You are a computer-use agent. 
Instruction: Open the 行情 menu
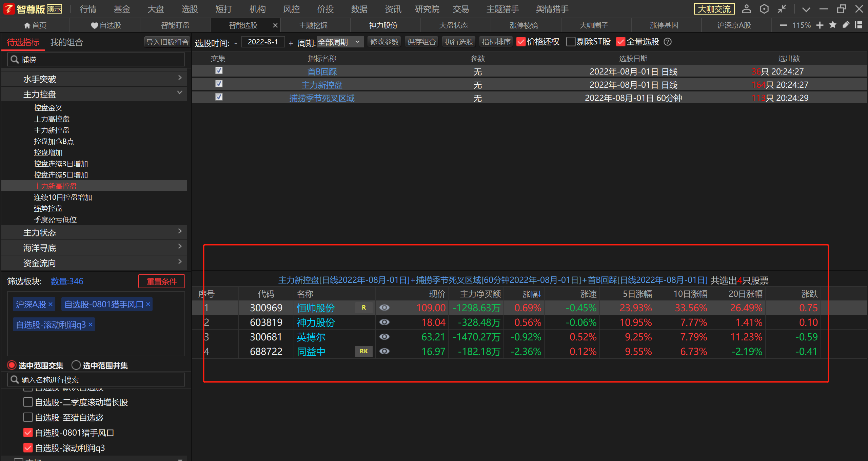coord(88,9)
